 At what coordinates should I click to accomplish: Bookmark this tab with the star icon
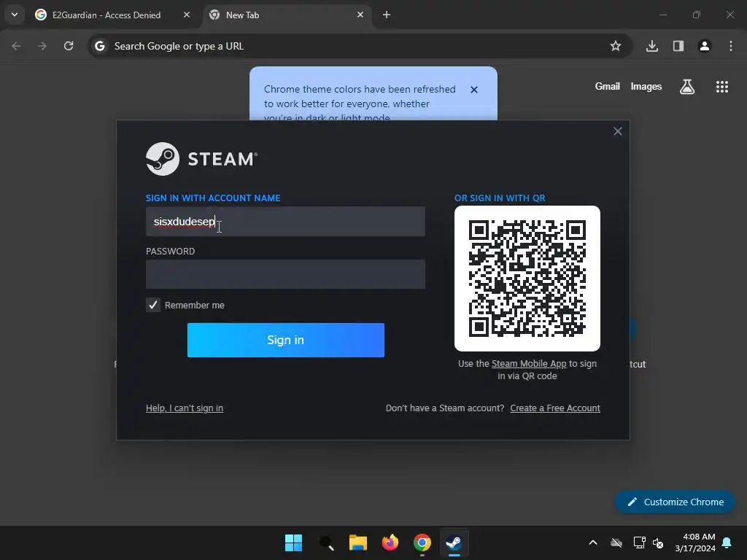click(616, 46)
